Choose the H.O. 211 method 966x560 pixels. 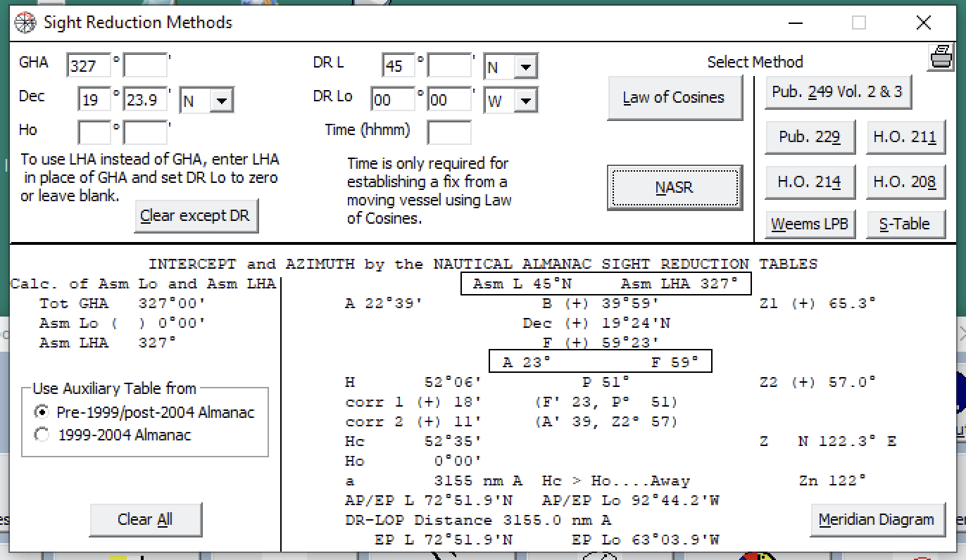pos(905,136)
